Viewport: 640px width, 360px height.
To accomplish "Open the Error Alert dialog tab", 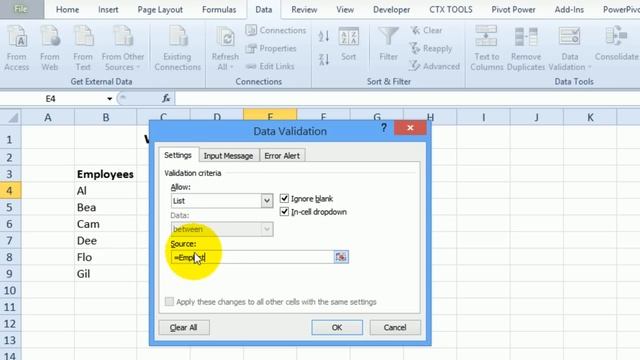I will (282, 156).
